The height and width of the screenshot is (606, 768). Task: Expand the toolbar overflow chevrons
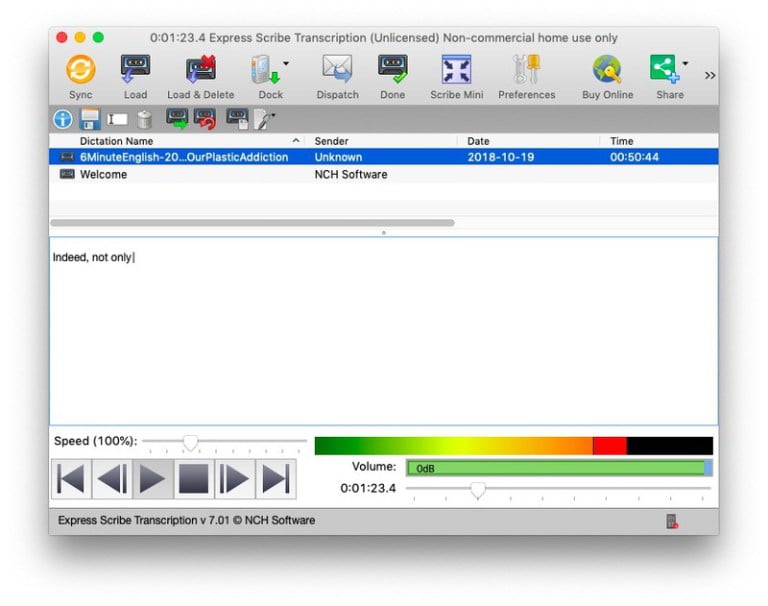(710, 75)
